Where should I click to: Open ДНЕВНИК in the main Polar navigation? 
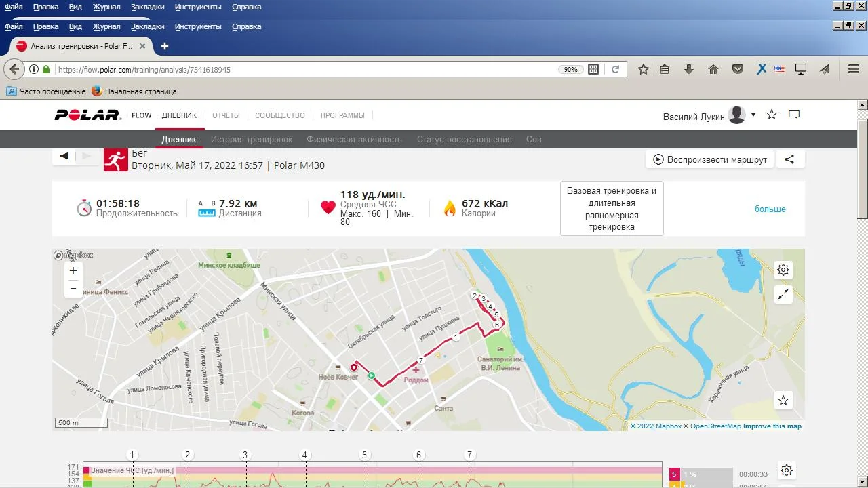point(179,115)
